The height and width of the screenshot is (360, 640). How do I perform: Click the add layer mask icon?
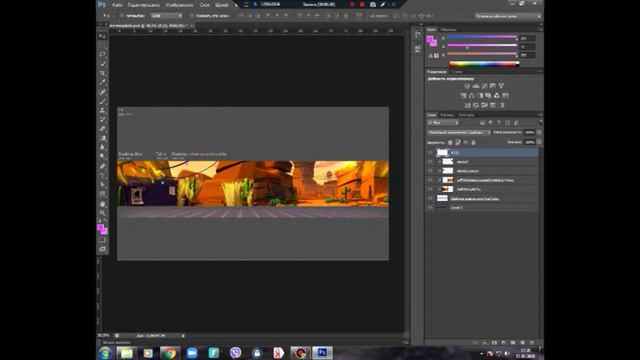(x=494, y=342)
